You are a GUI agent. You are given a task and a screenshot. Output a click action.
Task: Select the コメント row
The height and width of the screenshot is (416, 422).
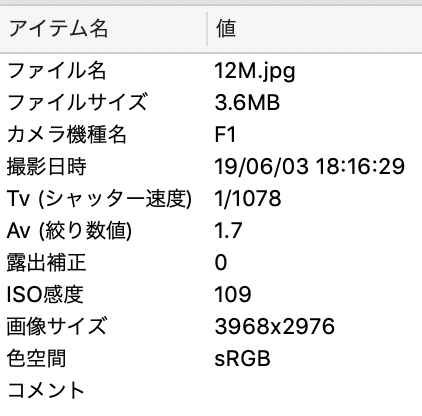tap(211, 391)
